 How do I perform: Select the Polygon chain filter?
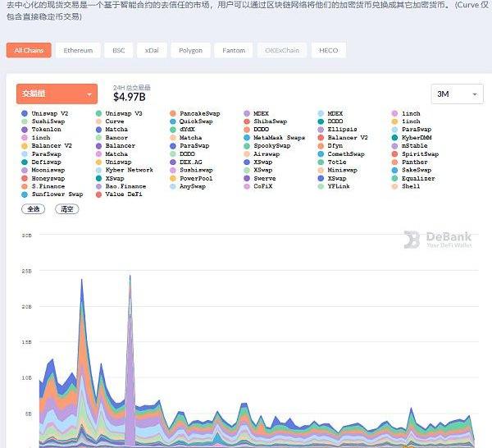tap(190, 50)
